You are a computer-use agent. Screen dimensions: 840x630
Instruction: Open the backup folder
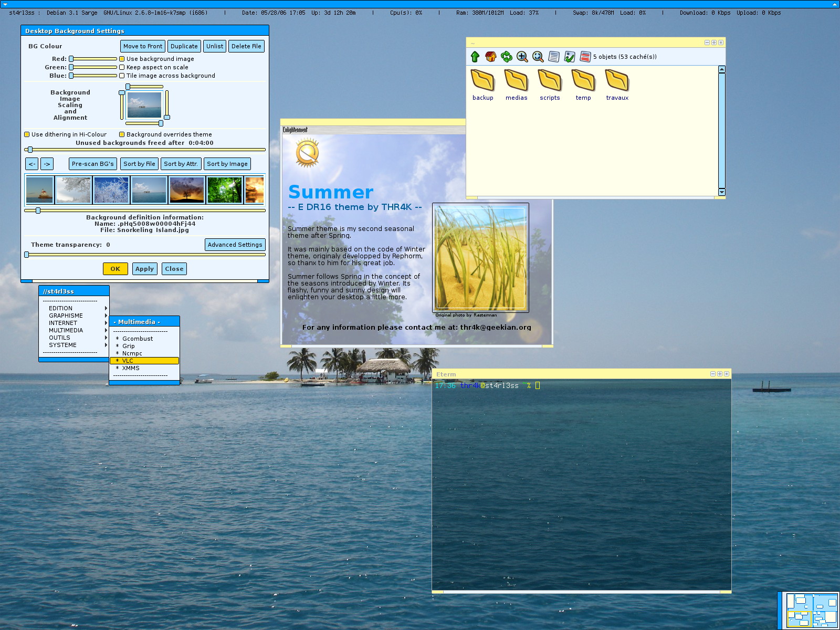(x=483, y=85)
